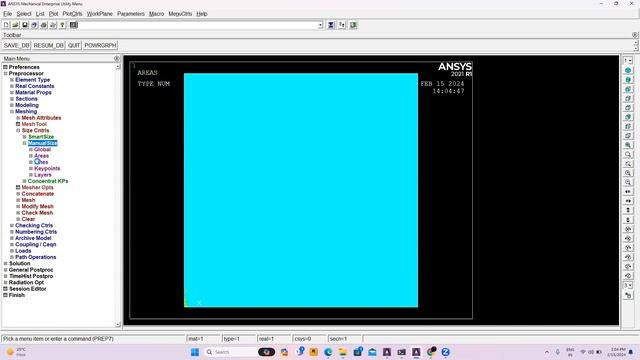This screenshot has width=640, height=360.
Task: Expand the Modeling tree node
Action: coord(12,105)
